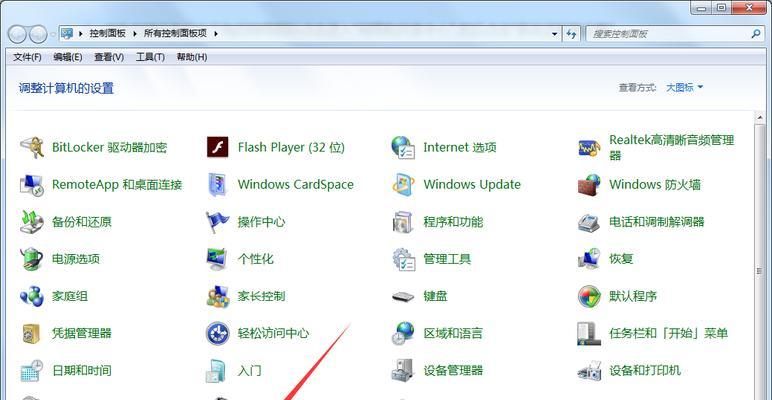Open the 家庭组 icon
This screenshot has width=772, height=400.
tap(32, 296)
